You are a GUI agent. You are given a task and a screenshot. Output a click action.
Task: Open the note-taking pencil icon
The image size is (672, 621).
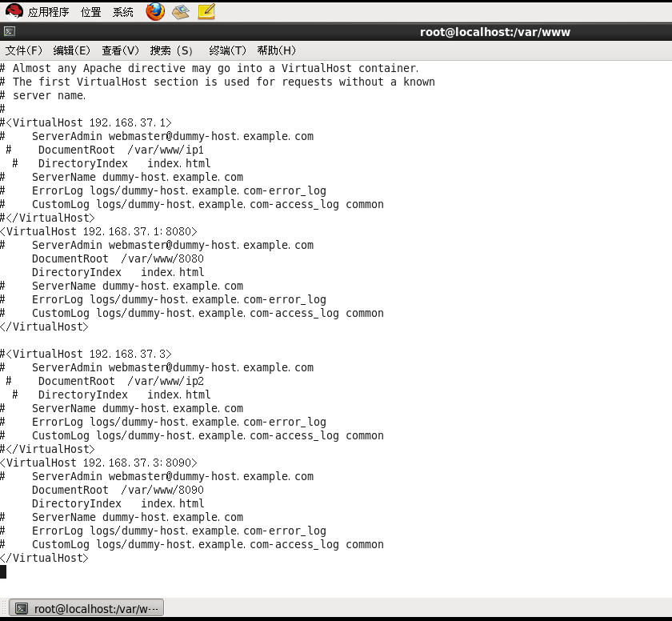click(206, 11)
